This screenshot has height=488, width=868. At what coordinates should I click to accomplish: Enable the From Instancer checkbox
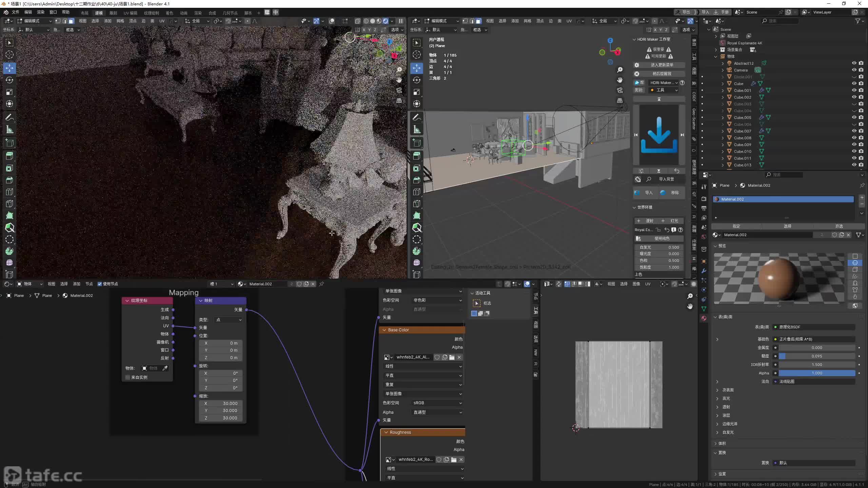[x=128, y=377]
